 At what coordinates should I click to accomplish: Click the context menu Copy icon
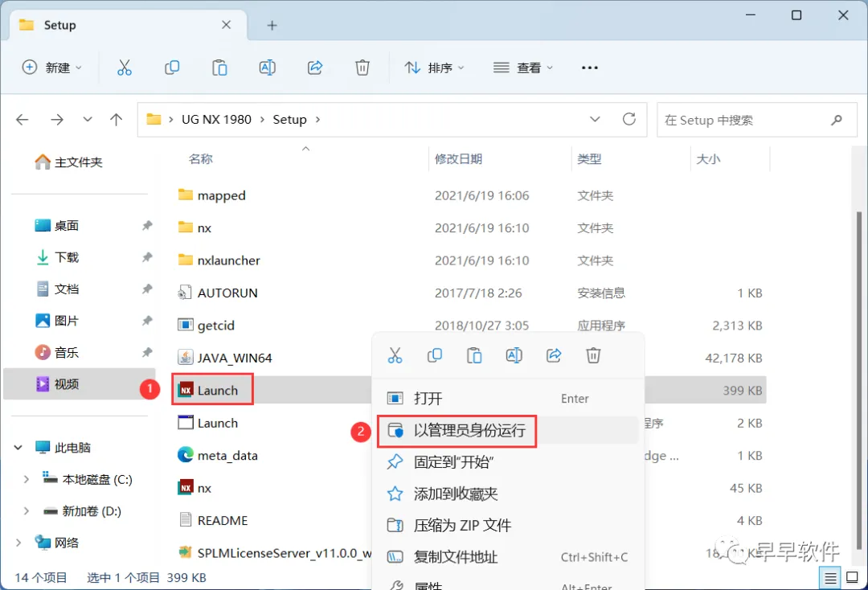[x=435, y=355]
